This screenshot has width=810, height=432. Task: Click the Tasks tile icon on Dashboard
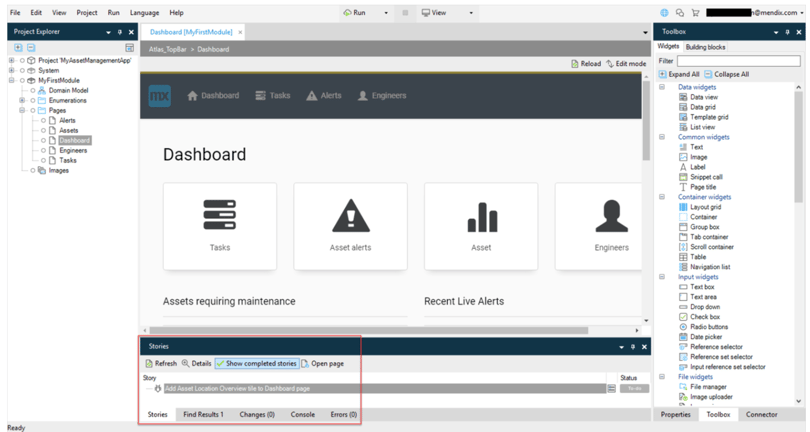(220, 215)
